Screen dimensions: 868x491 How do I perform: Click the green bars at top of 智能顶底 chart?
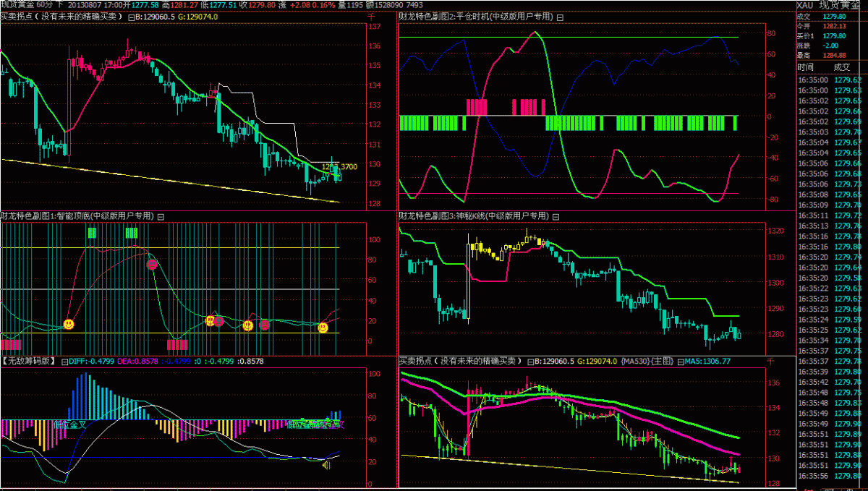point(131,233)
